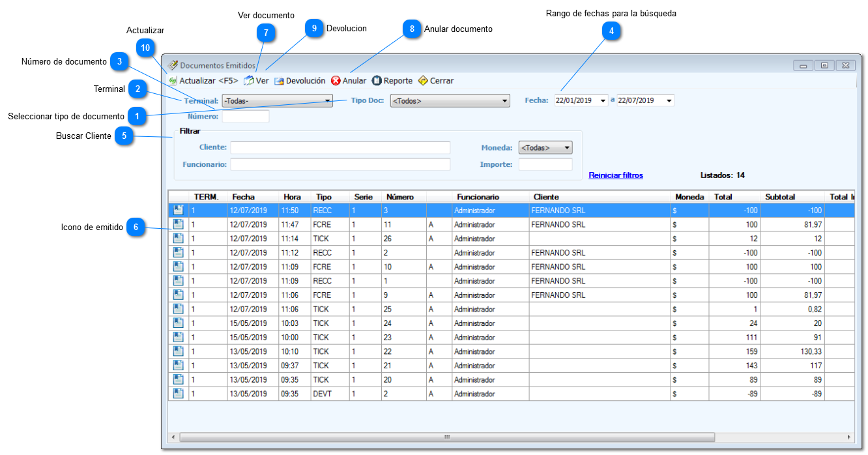The width and height of the screenshot is (868, 455).
Task: Click emitted icon of TICK 09:37 row
Action: 178,366
